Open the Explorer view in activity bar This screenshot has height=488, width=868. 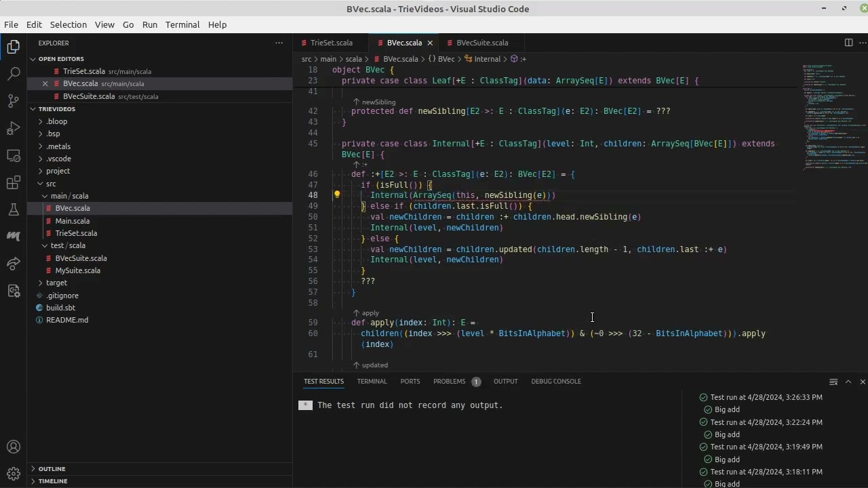coord(14,47)
